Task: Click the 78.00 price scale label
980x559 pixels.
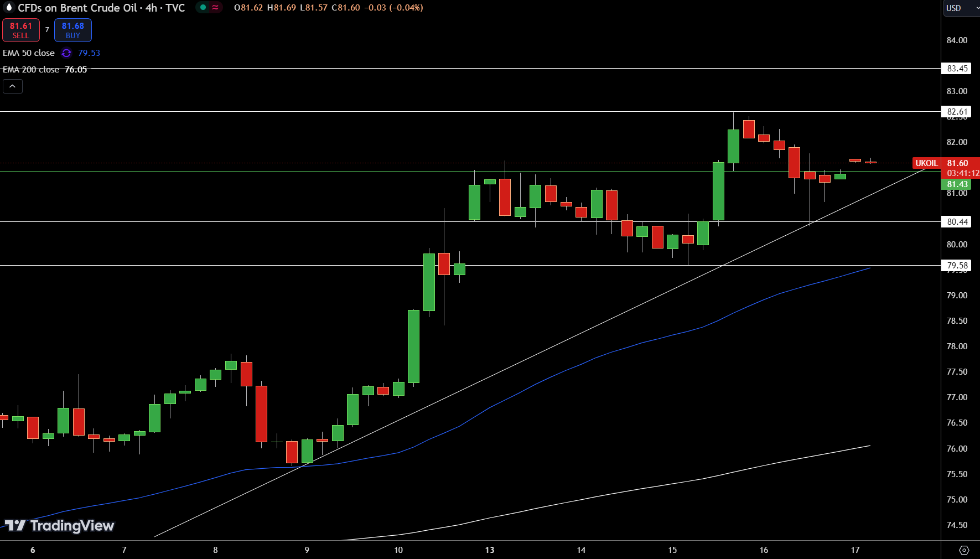Action: point(957,346)
